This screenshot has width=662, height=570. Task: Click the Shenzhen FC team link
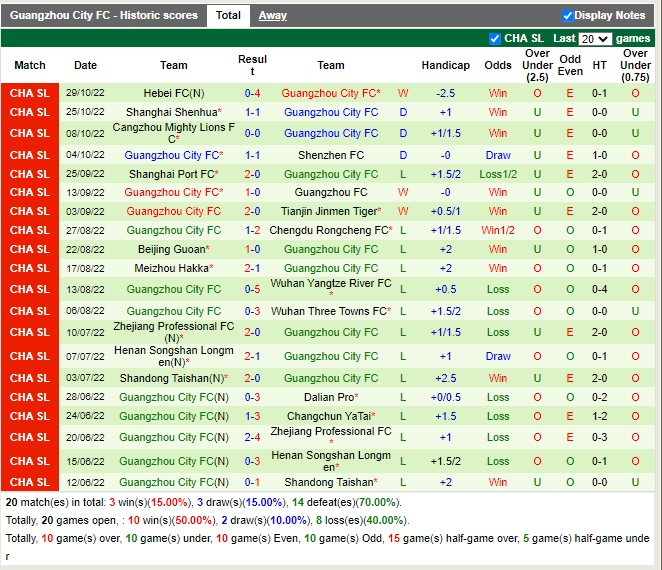point(330,155)
